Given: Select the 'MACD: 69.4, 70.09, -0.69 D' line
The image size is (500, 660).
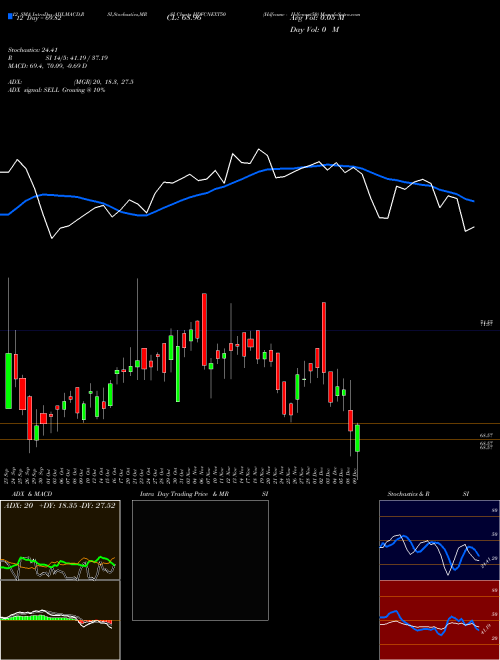Looking at the screenshot, I should tap(48, 66).
